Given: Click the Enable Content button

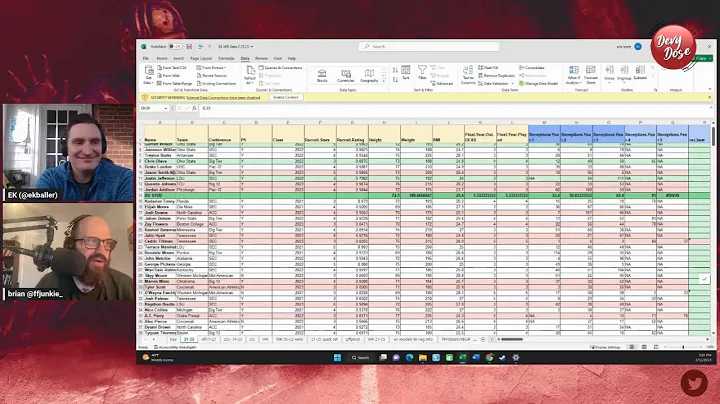Looking at the screenshot, I should point(286,97).
